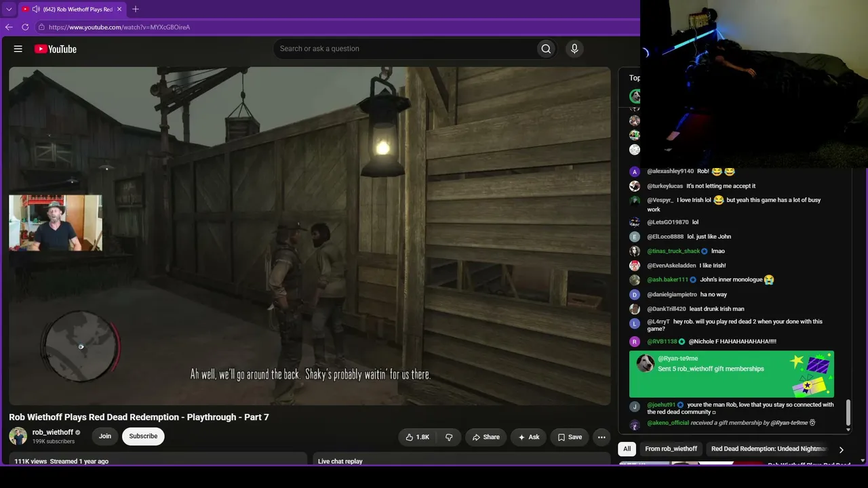Screen dimensions: 868x488
Task: Click the @DankTrill420 username in chat
Action: 667,309
